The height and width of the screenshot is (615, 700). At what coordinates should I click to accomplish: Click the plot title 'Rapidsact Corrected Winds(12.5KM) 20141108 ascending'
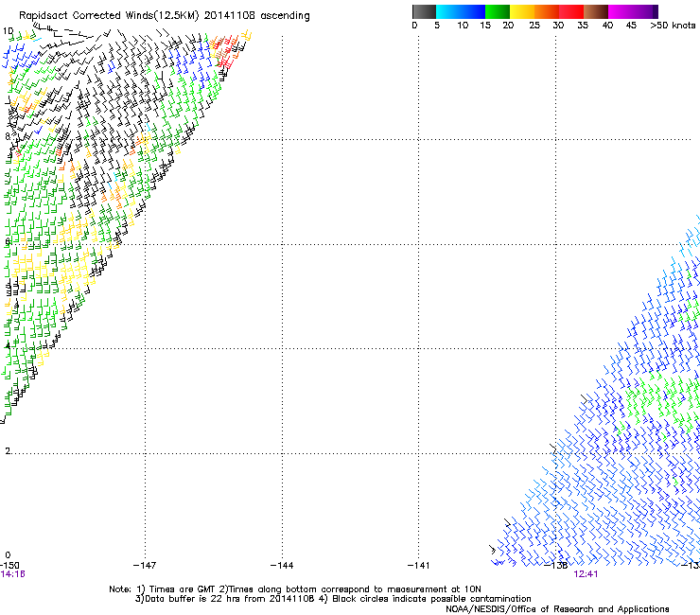pyautogui.click(x=165, y=15)
